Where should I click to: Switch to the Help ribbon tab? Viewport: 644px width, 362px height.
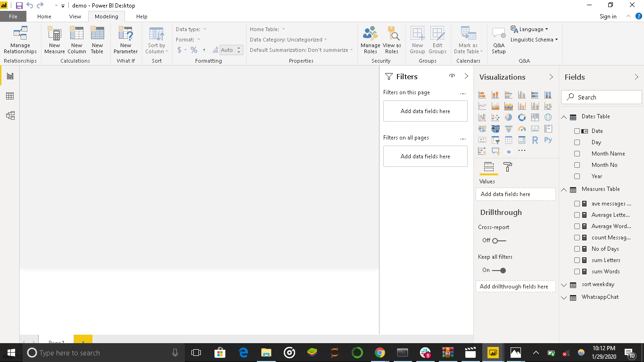142,16
